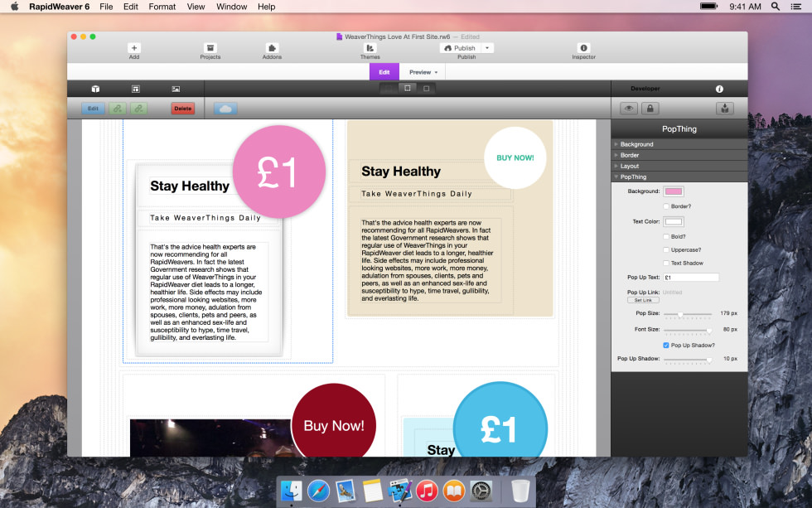
Task: Enable the Uppercase? checkbox
Action: pyautogui.click(x=666, y=249)
